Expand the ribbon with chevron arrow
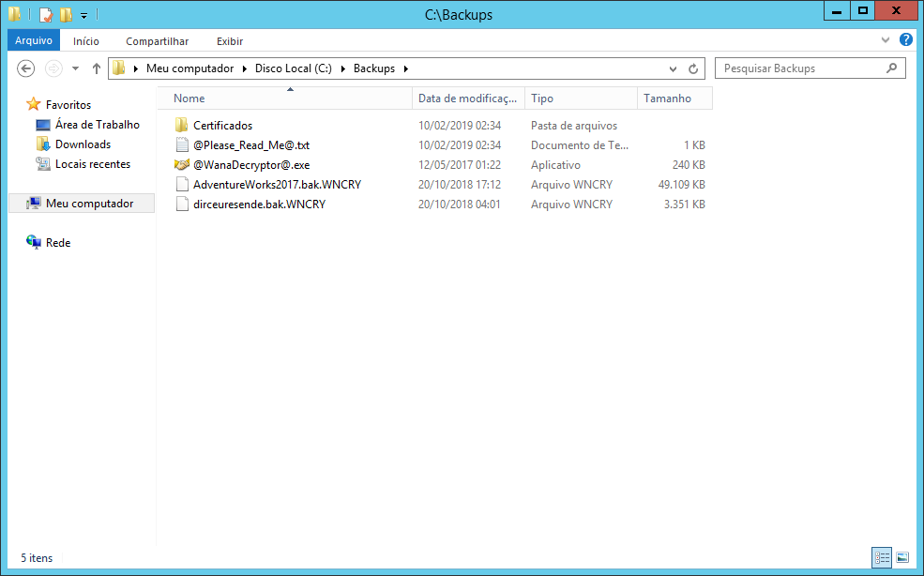This screenshot has width=924, height=576. coord(886,41)
